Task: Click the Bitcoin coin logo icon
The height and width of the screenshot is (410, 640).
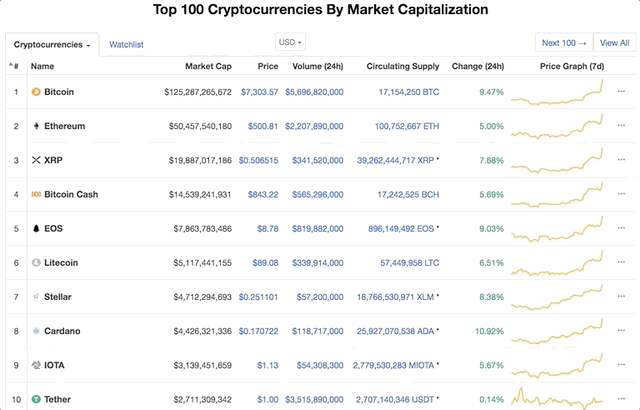Action: pos(36,92)
